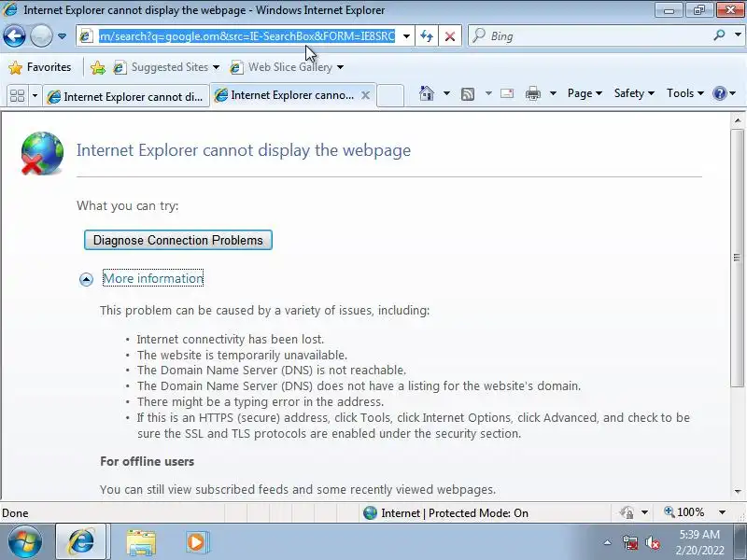Screen dimensions: 747x560
Task: Open Windows Explorer from the taskbar
Action: click(x=141, y=542)
